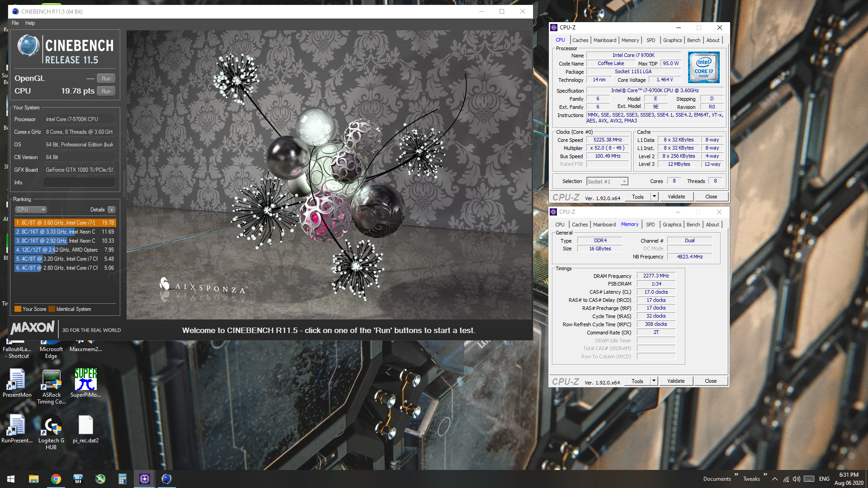Open the clock and date in taskbar
This screenshot has height=488, width=868.
coord(849,479)
